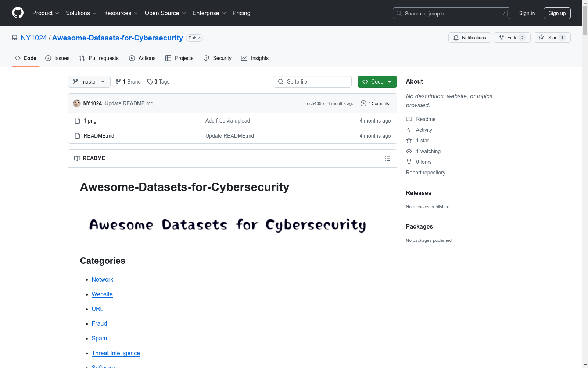The image size is (588, 368).
Task: Click the file icon next to 1.png
Action: [77, 121]
